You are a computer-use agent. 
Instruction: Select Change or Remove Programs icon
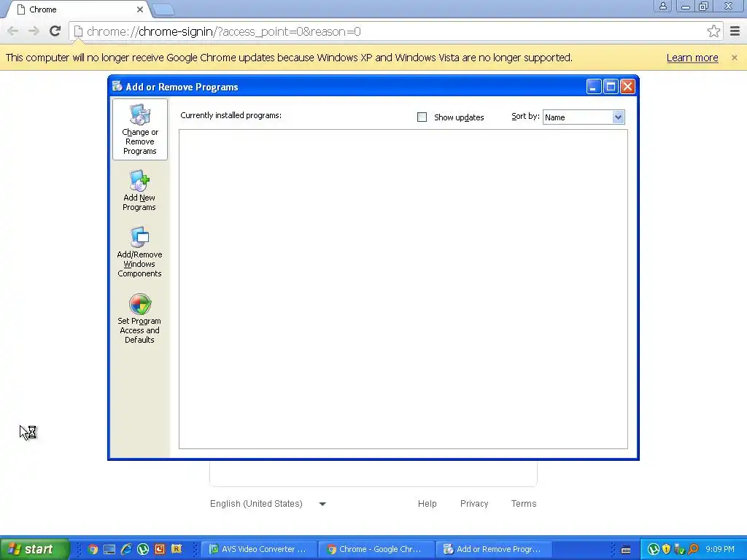(139, 129)
